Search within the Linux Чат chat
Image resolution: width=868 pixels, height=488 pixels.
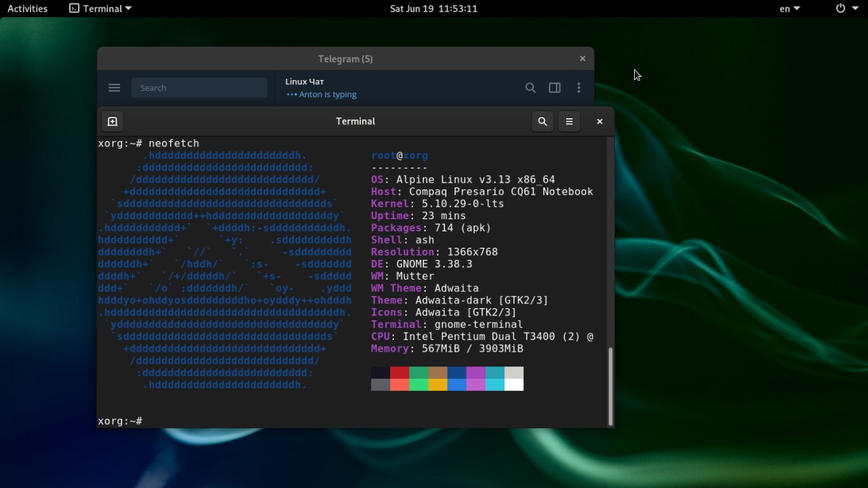(530, 88)
